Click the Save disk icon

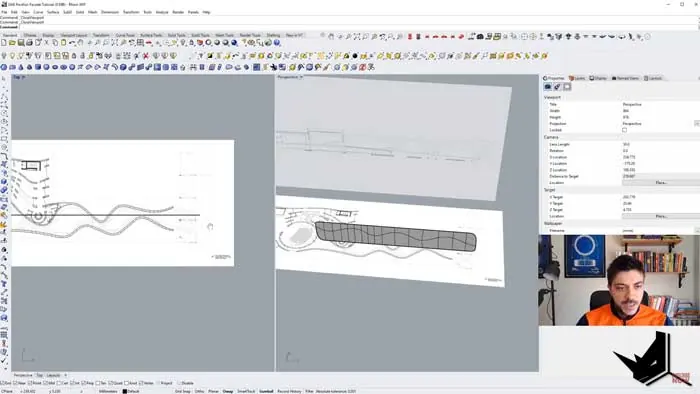click(x=21, y=43)
